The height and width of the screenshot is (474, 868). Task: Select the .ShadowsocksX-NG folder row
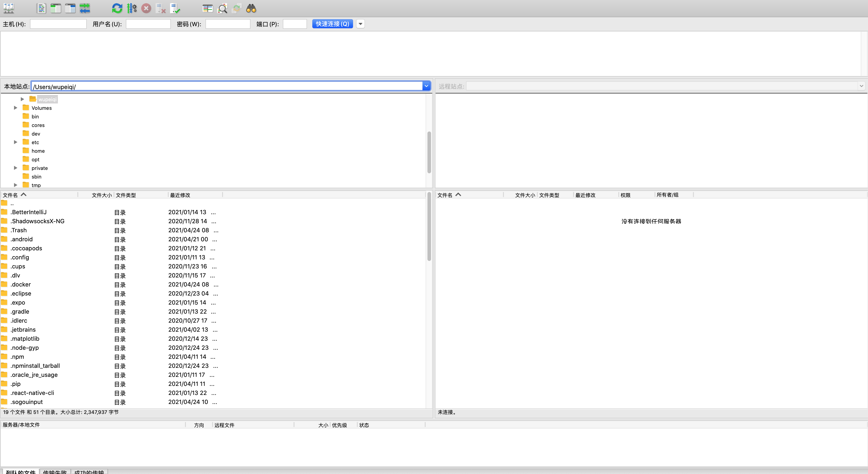213,221
